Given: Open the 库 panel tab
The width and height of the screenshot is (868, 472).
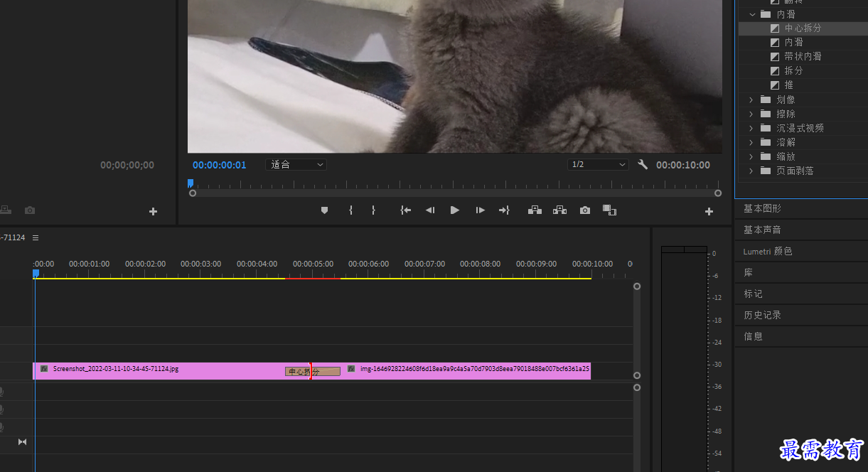Looking at the screenshot, I should [x=749, y=272].
